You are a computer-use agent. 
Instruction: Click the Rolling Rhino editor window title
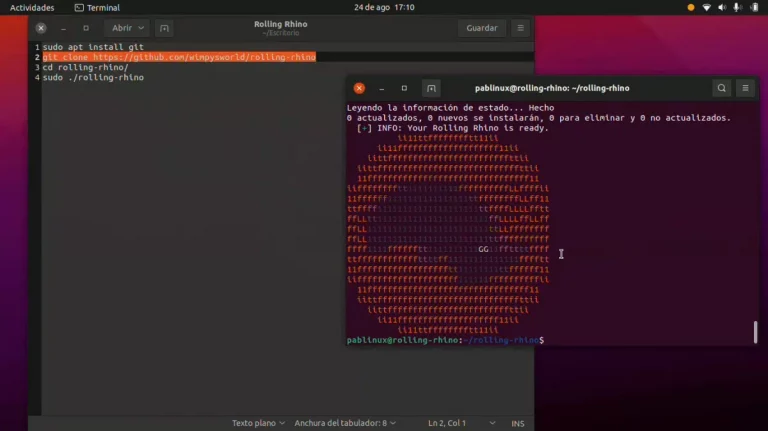coord(281,24)
